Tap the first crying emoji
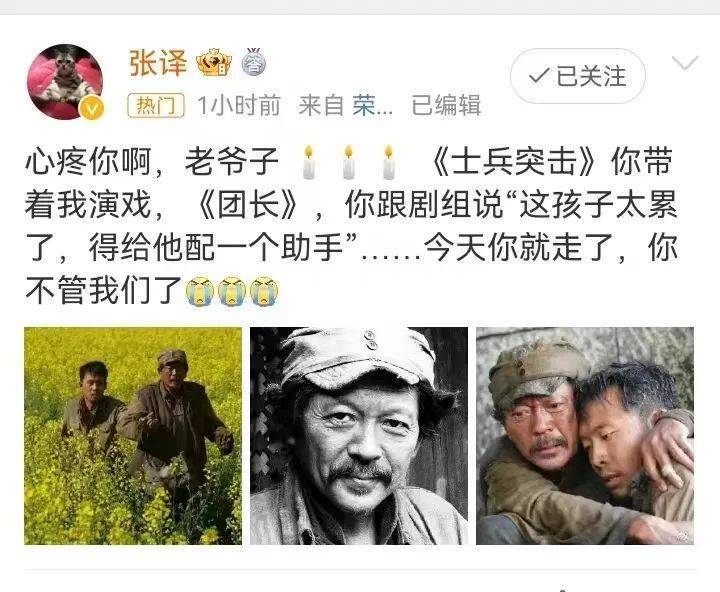The image size is (720, 592). [x=200, y=291]
